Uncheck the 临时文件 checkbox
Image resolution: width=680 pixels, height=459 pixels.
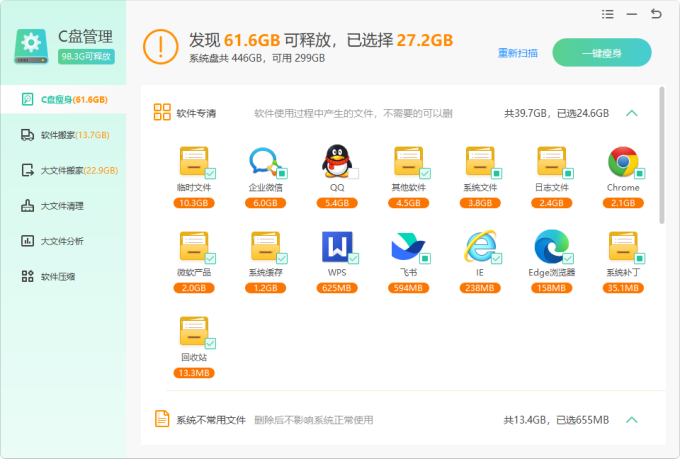[210, 173]
